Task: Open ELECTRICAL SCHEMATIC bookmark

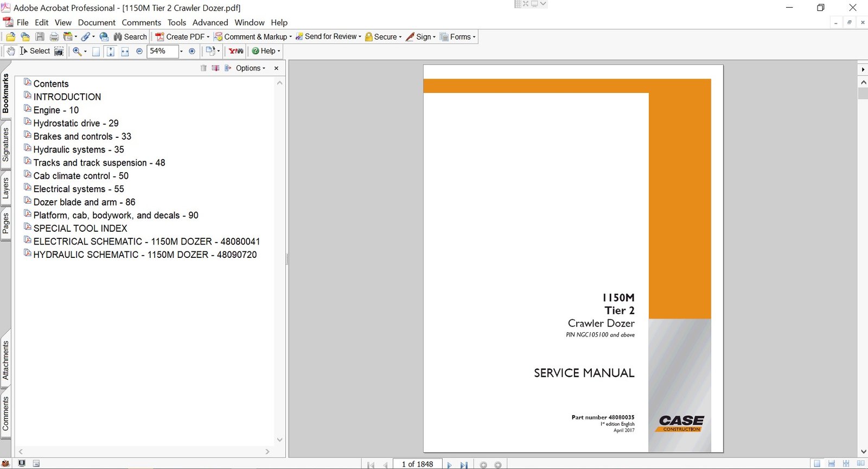Action: pyautogui.click(x=146, y=242)
